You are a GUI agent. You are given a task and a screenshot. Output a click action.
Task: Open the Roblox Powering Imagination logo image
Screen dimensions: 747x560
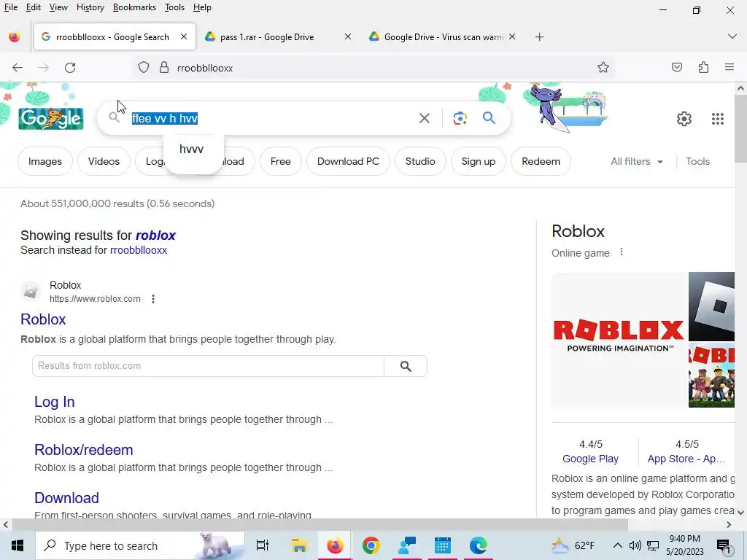click(x=619, y=340)
